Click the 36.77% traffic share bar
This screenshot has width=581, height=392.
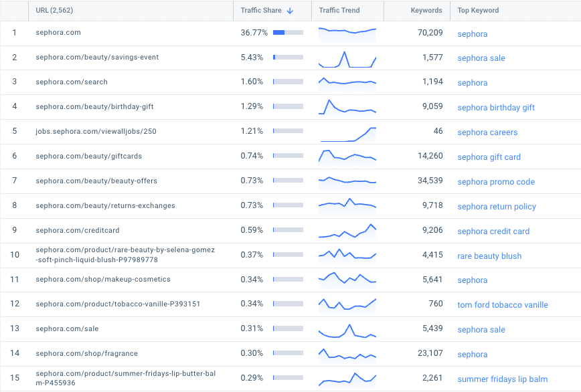288,33
